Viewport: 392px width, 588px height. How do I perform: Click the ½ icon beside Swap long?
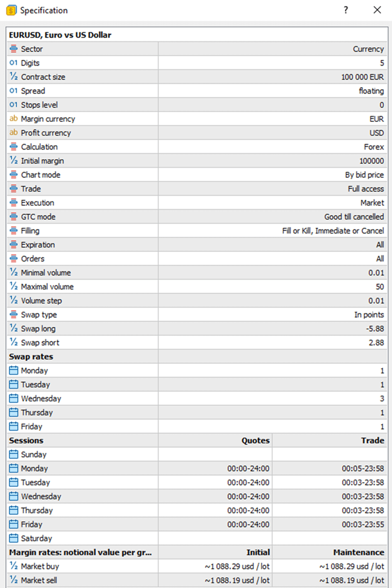click(x=14, y=328)
